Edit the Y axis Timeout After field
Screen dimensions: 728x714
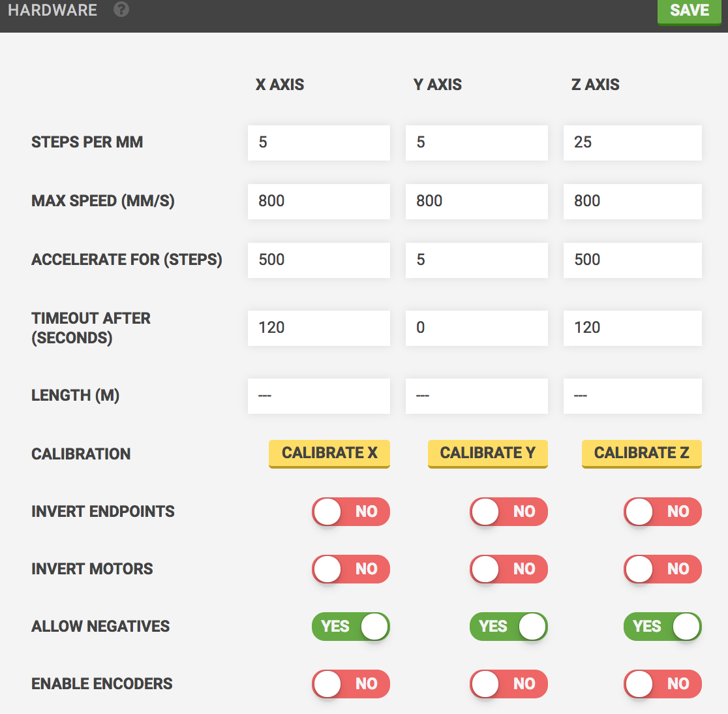(477, 328)
